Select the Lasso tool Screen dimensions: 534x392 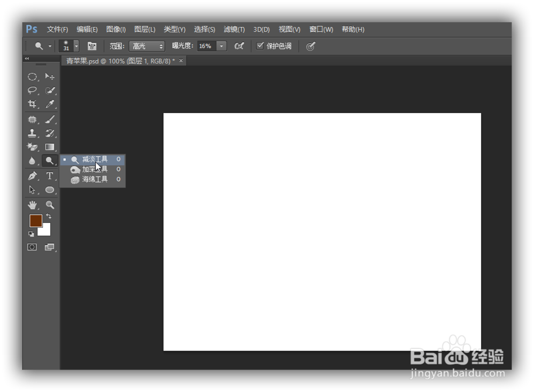pos(32,90)
